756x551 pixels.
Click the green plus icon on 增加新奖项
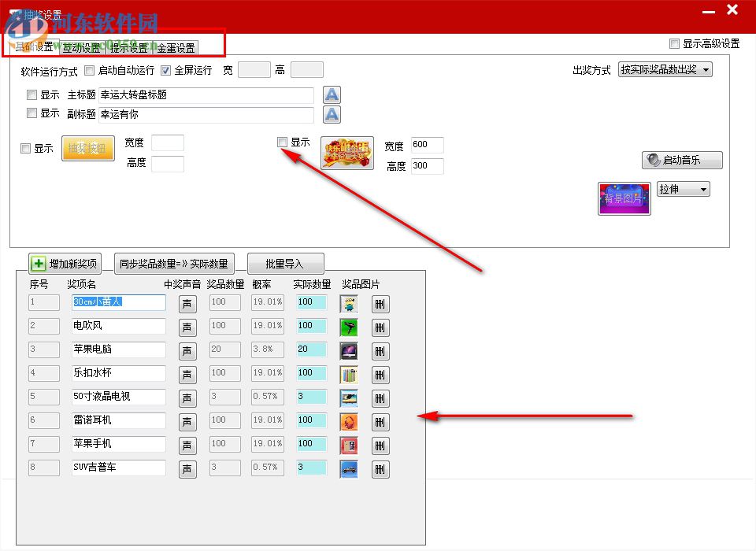click(39, 263)
